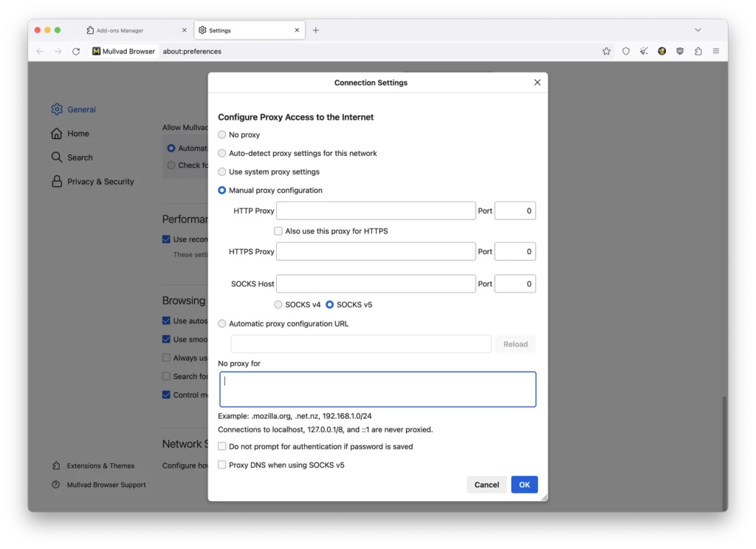Click the forward navigation arrow
The width and height of the screenshot is (756, 549).
click(58, 51)
